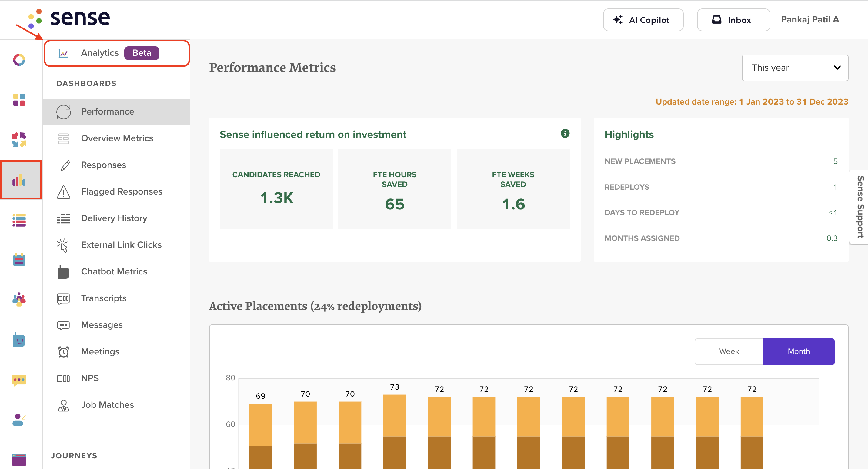The width and height of the screenshot is (868, 469).
Task: Click the Performance refresh-arrows icon
Action: 63,112
